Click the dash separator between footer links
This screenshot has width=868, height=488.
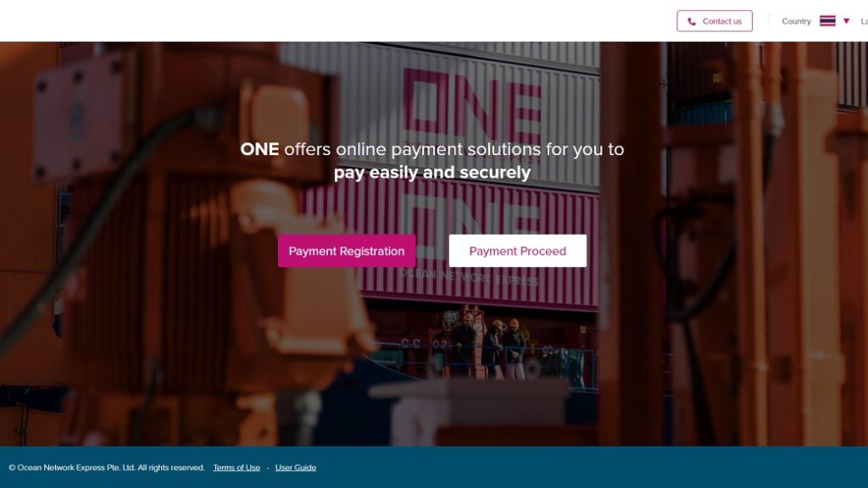(267, 468)
